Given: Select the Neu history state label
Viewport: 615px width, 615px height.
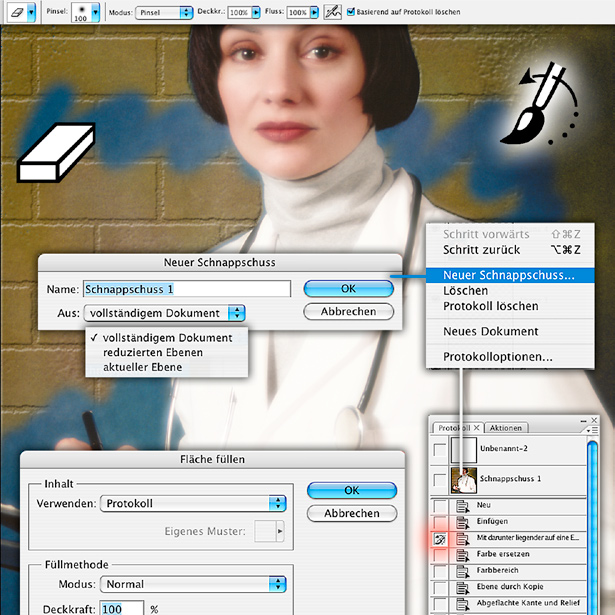Looking at the screenshot, I should tap(483, 505).
